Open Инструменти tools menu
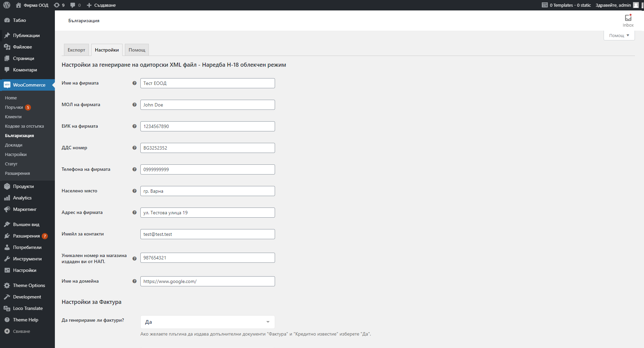 coord(27,259)
